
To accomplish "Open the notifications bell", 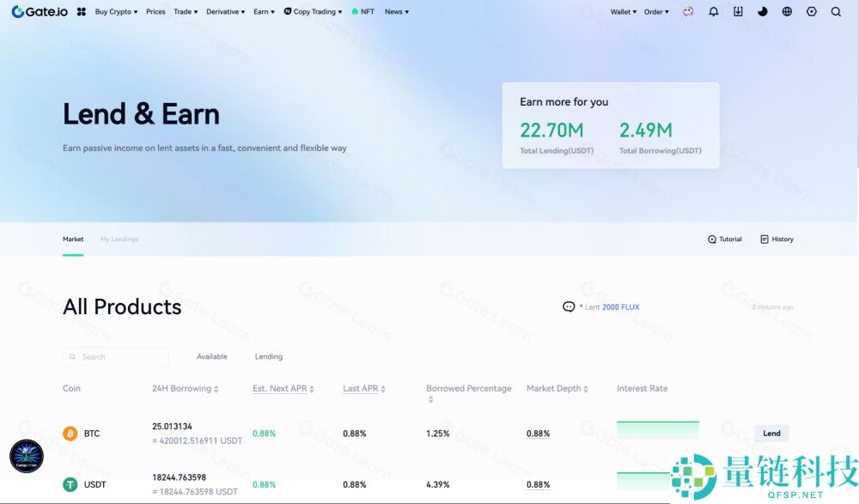I will 713,12.
